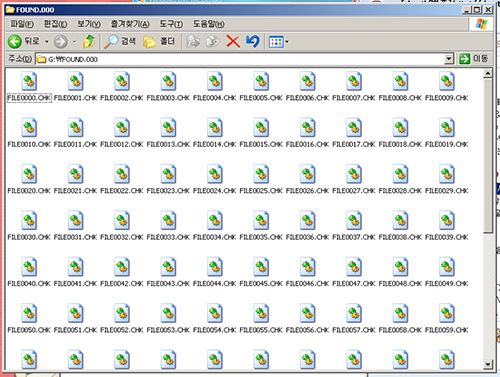Click file name label FILE0036.CHK
The image size is (500, 377).
coord(307,237)
